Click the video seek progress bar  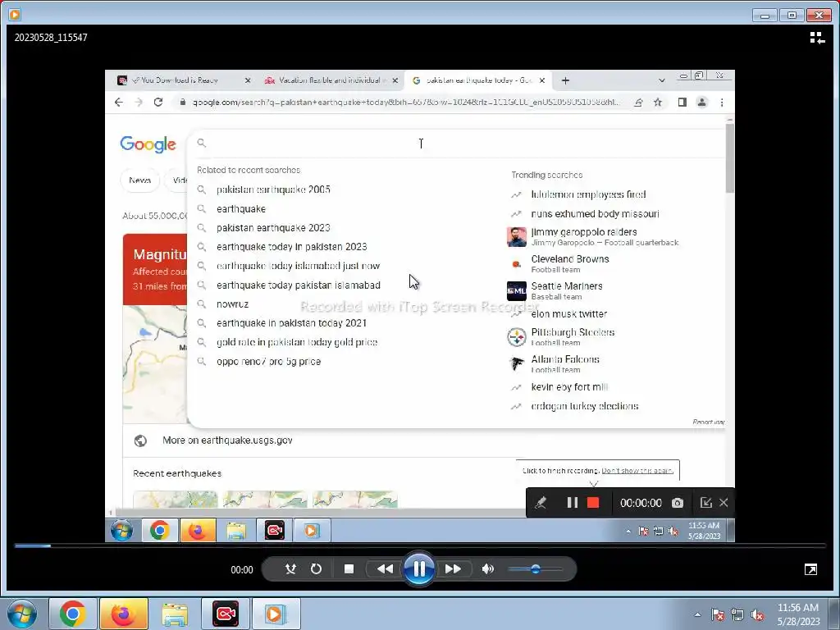[420, 546]
